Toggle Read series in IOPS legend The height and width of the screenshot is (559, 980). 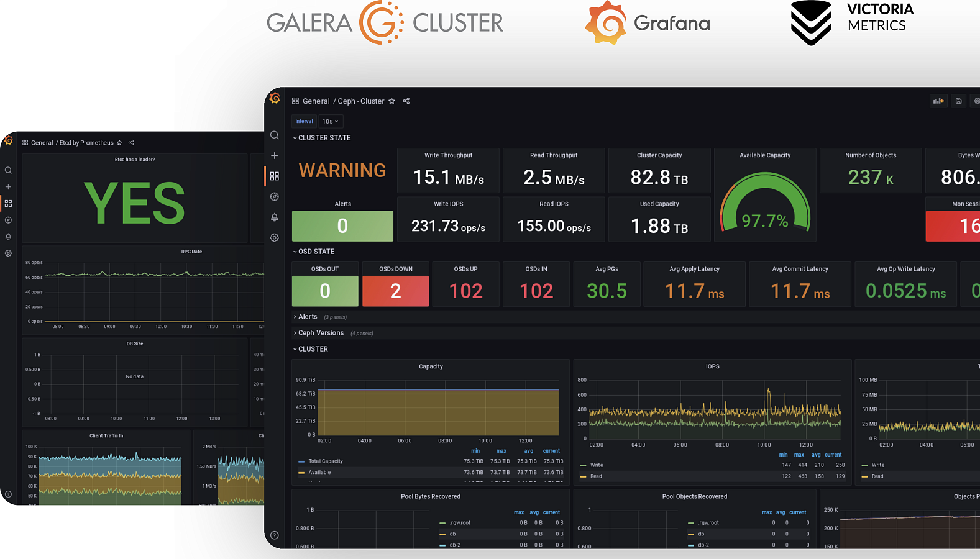point(596,476)
